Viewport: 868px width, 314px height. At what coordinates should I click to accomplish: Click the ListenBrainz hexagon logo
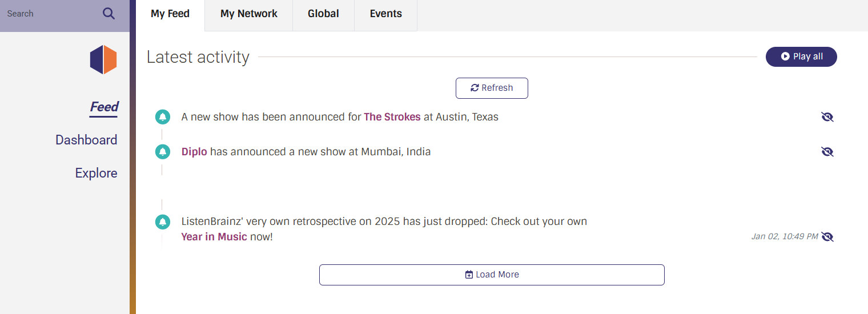point(103,59)
